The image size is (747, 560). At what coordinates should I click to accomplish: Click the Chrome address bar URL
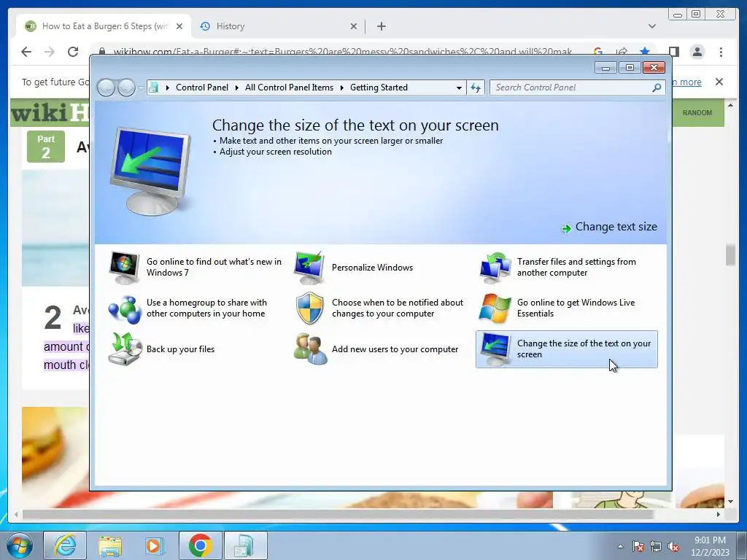(x=342, y=52)
